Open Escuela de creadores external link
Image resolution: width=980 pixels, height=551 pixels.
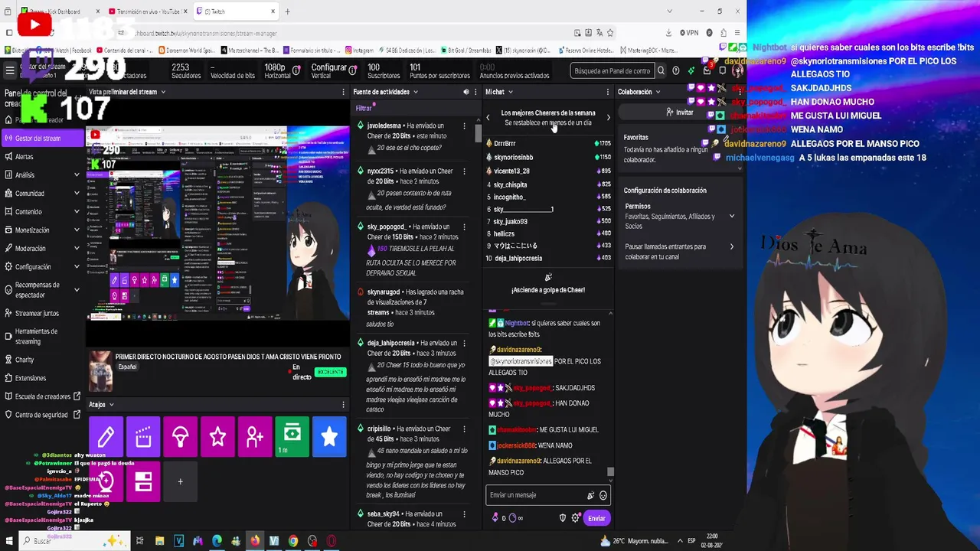point(42,396)
